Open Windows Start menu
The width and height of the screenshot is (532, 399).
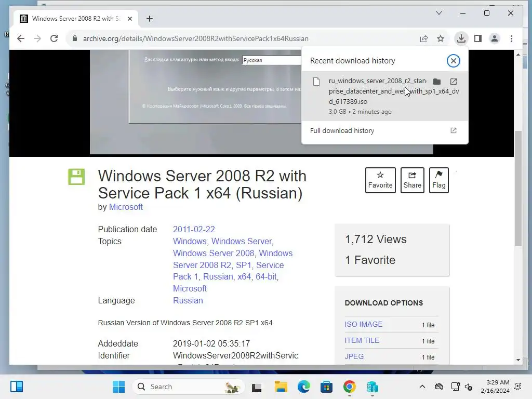pos(119,387)
